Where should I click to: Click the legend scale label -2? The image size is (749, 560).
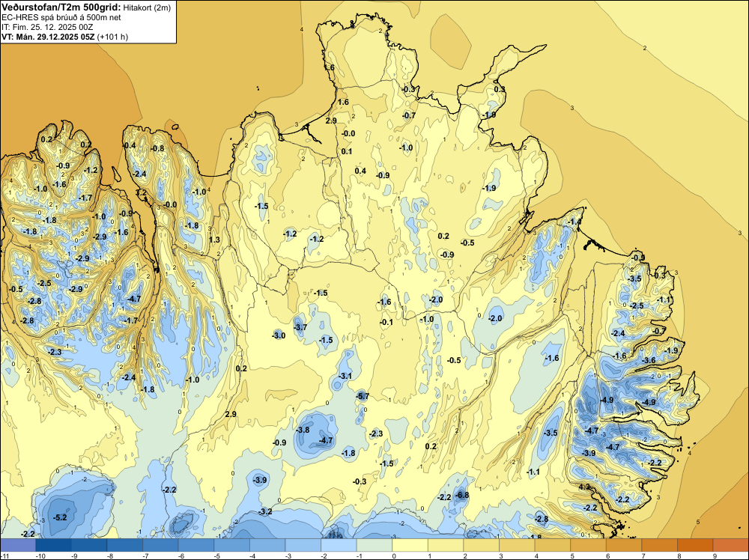point(325,556)
